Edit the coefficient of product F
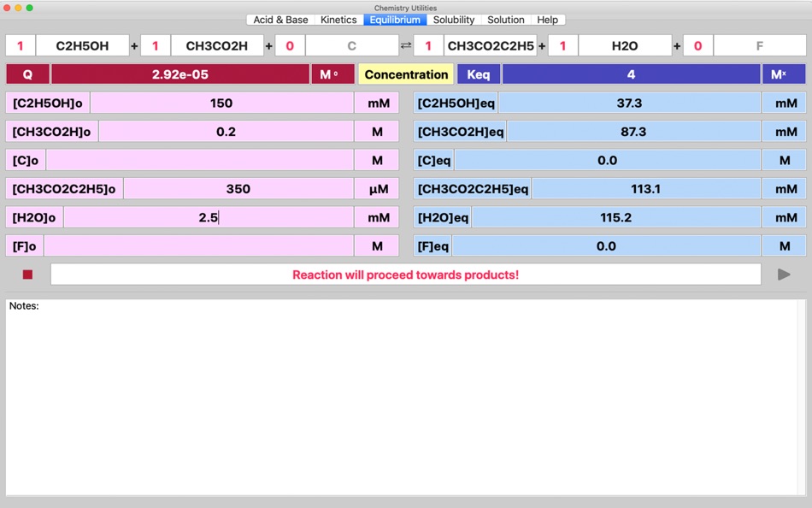This screenshot has height=508, width=812. [697, 45]
